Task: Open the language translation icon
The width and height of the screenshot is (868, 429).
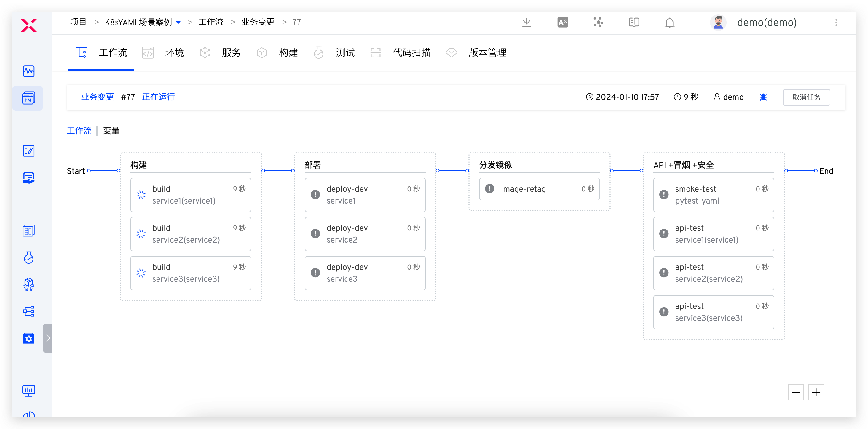Action: pos(562,23)
